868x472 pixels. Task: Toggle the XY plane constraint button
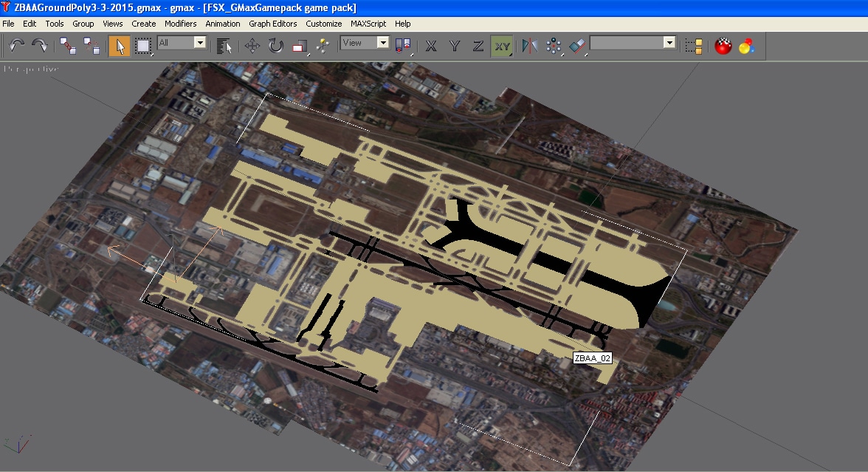click(502, 46)
